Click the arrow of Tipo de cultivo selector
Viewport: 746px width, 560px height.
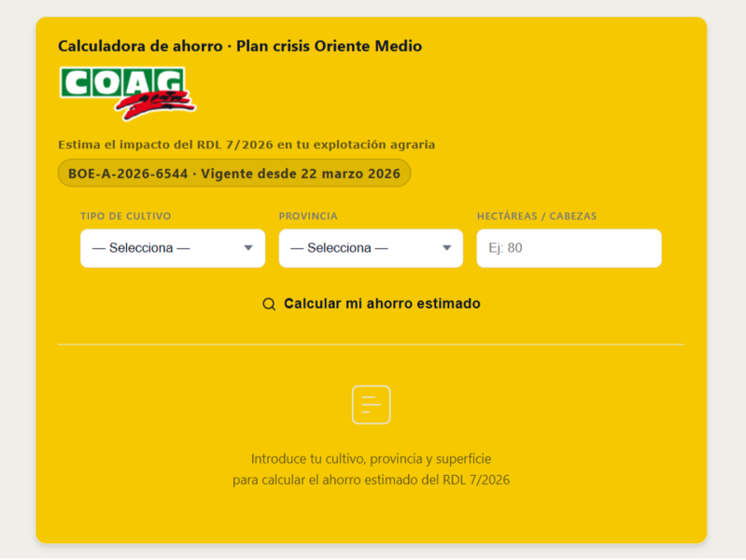pos(248,248)
